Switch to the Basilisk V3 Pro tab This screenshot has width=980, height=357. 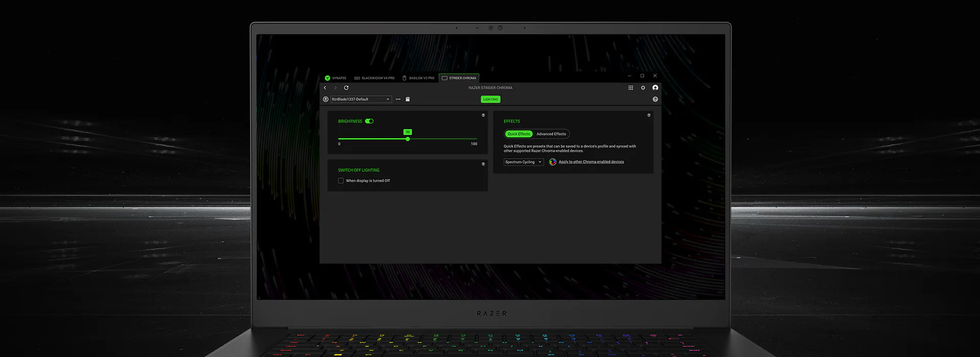tap(419, 78)
